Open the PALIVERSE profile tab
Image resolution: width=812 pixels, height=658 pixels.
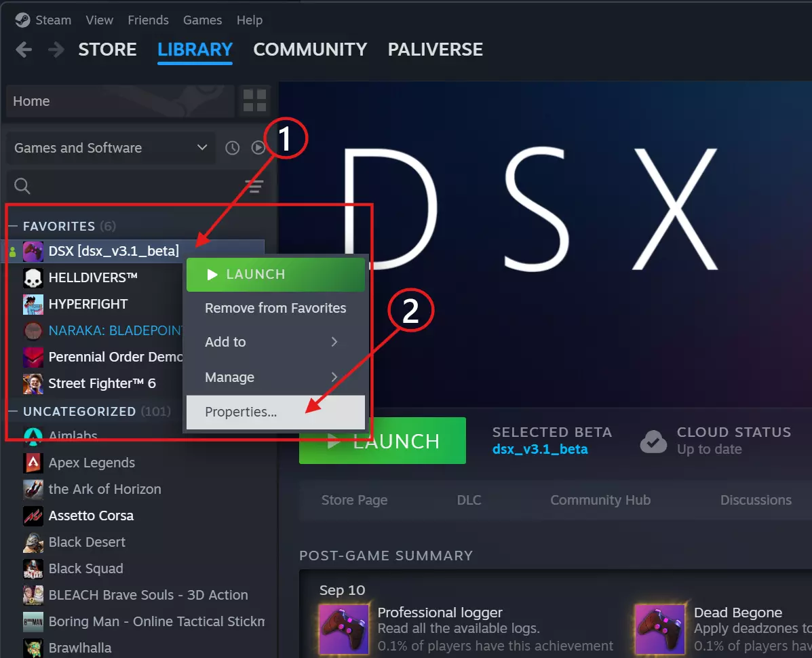[436, 50]
